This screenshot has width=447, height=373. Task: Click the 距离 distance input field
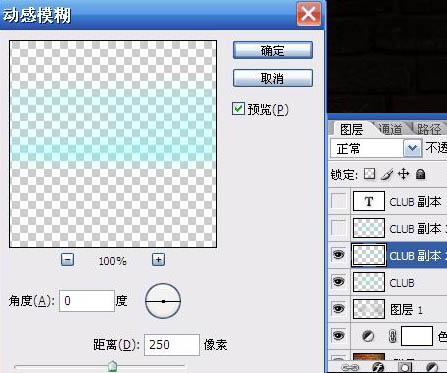tap(172, 345)
